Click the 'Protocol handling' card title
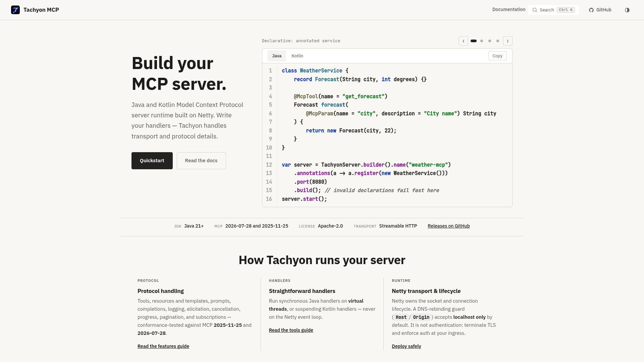Viewport: 644px width, 362px height. coord(161,291)
